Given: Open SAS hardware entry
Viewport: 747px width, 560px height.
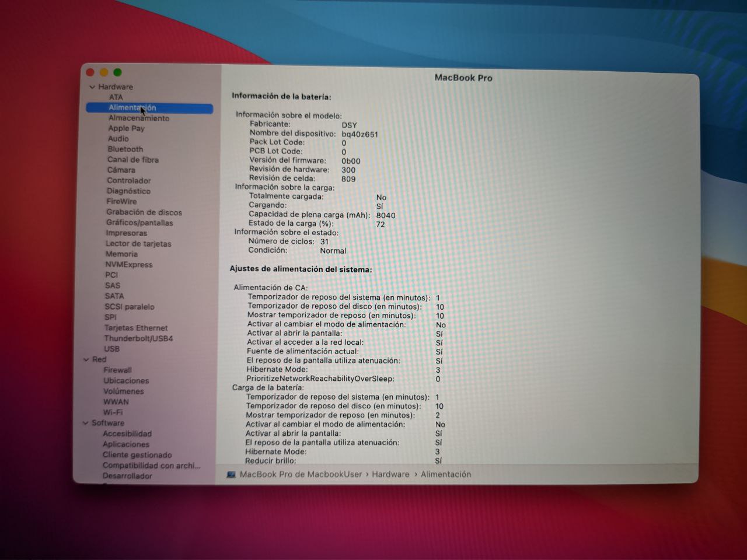Looking at the screenshot, I should pos(112,286).
